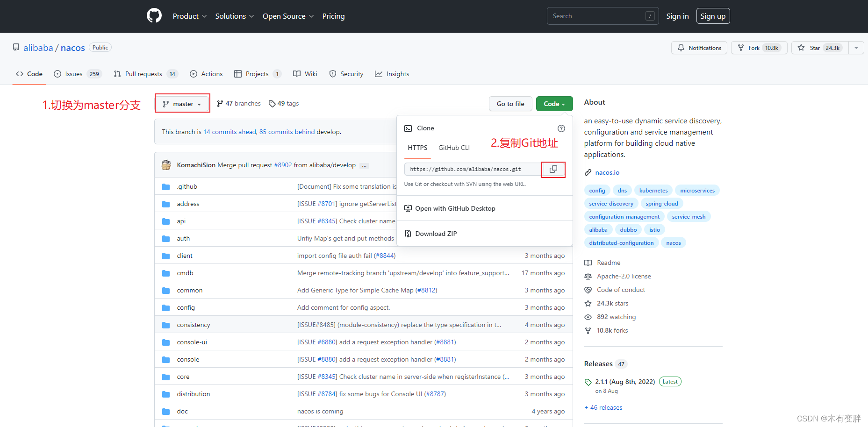
Task: Click the tag icon next to release 2.1.1
Action: pyautogui.click(x=588, y=382)
